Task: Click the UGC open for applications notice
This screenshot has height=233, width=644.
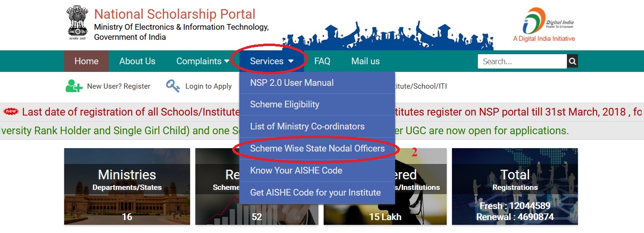Action: [x=284, y=130]
